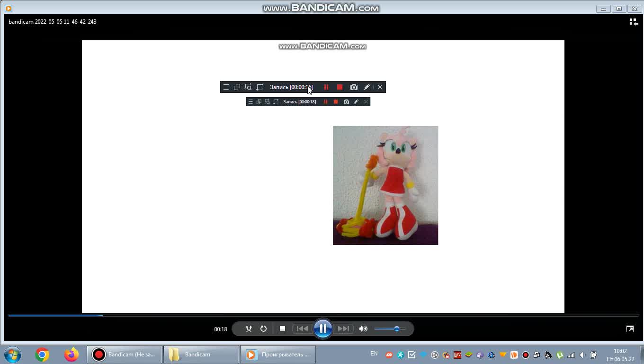The height and width of the screenshot is (364, 644).
Task: Click the Проигрыватель taskbar button
Action: [x=278, y=355]
